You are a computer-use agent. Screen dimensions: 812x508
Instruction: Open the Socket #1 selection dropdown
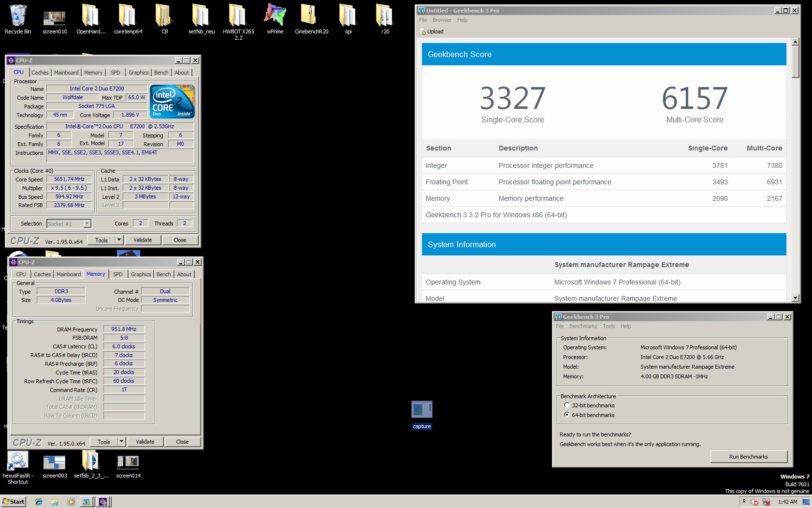pyautogui.click(x=87, y=224)
